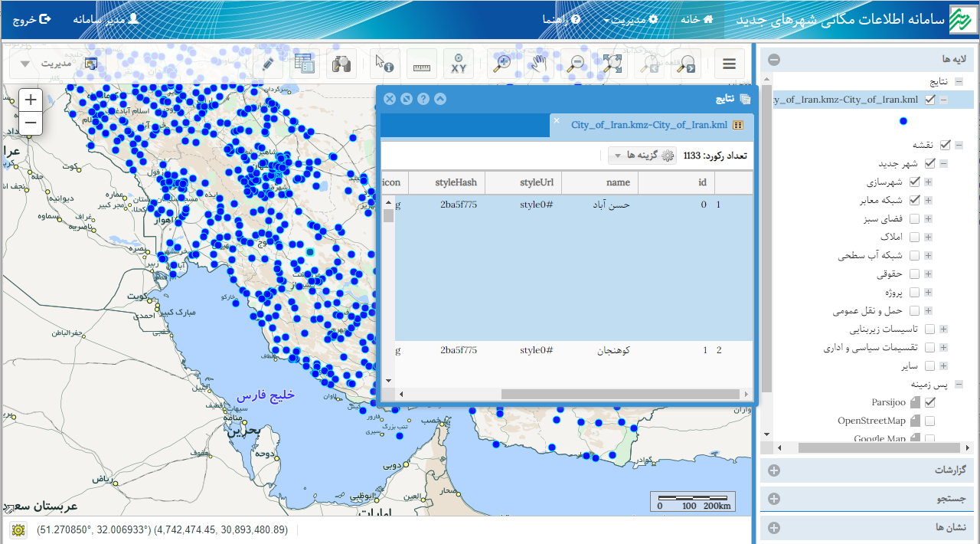This screenshot has width=980, height=544.
Task: Select the ruler measurement tool
Action: coord(422,64)
